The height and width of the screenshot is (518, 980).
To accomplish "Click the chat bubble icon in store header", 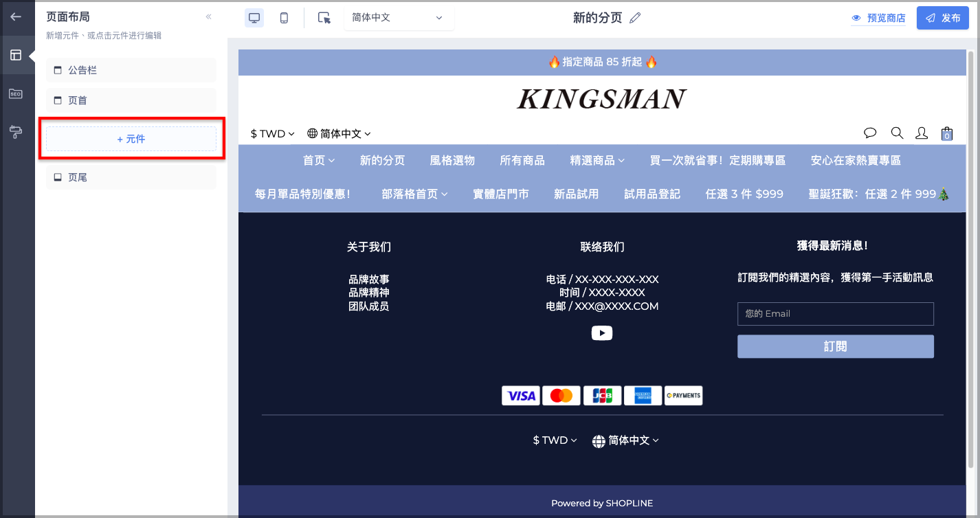I will click(870, 133).
